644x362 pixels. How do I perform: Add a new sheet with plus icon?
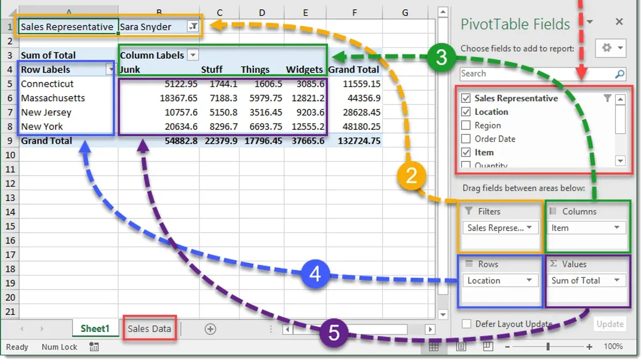point(210,329)
